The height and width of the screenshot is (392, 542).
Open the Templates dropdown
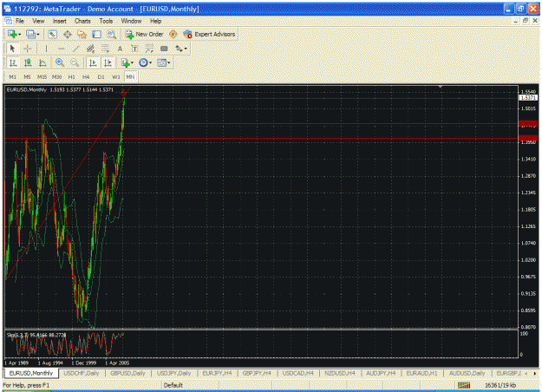pyautogui.click(x=164, y=63)
